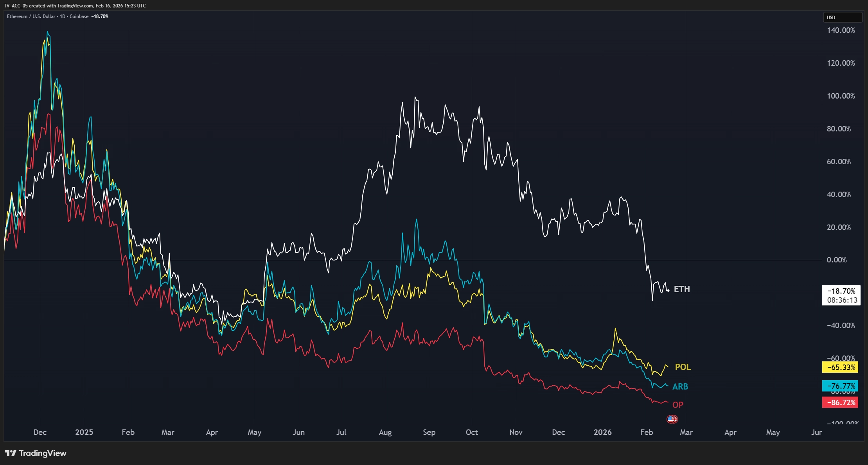Select the Ethereum / U.S. Dollar symbol title

click(31, 16)
